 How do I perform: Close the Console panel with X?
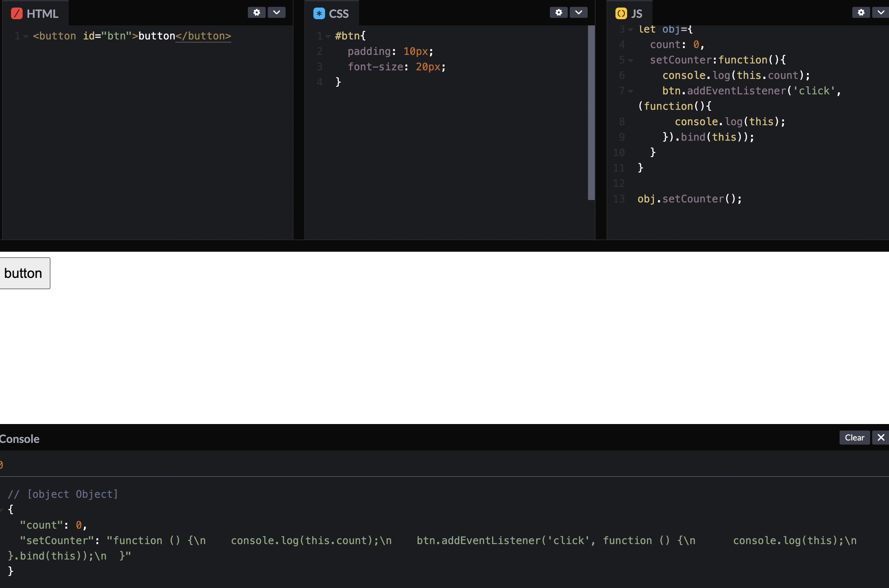pos(881,437)
